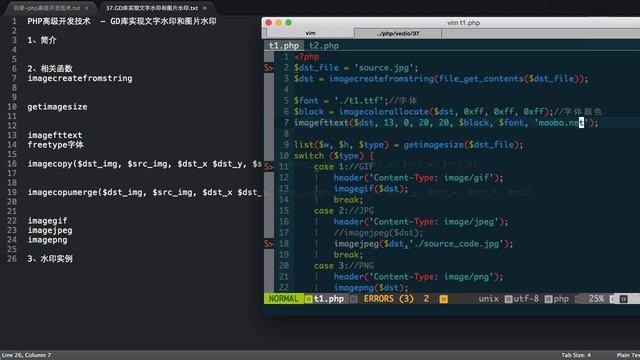Click header image/png line in vim
Viewport: 640px width, 360px height.
[418, 277]
